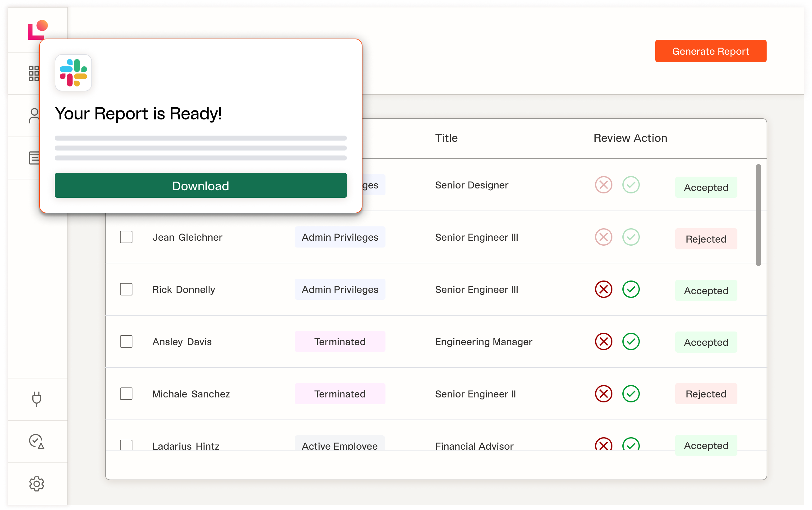Toggle Ansley Davis row checkbox
Screen dimensions: 812x510
[x=126, y=342]
